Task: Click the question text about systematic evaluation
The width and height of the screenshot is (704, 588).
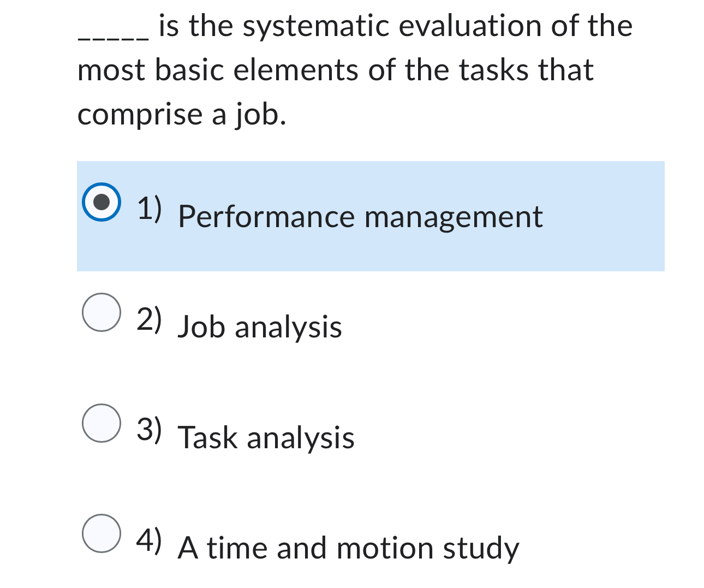Action: click(355, 25)
